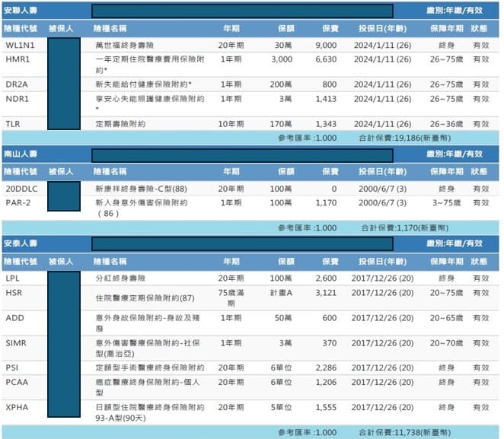Click the HSR product code
The height and width of the screenshot is (439, 504).
14,293
